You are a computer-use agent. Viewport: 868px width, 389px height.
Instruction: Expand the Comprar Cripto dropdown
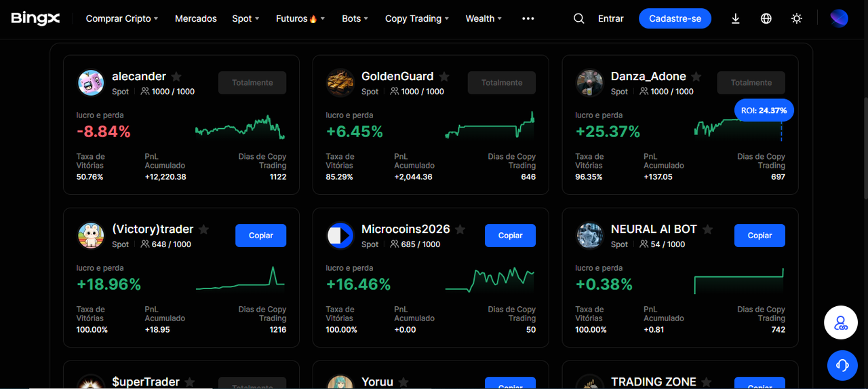121,18
